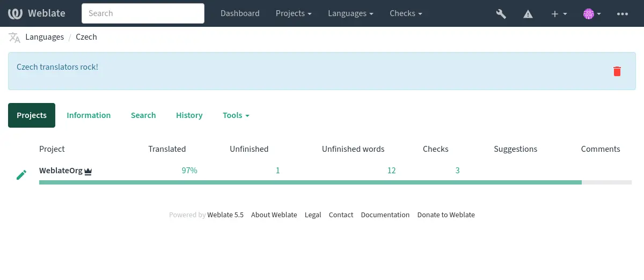Delete the announcement with trash icon
The image size is (644, 280).
tap(617, 71)
